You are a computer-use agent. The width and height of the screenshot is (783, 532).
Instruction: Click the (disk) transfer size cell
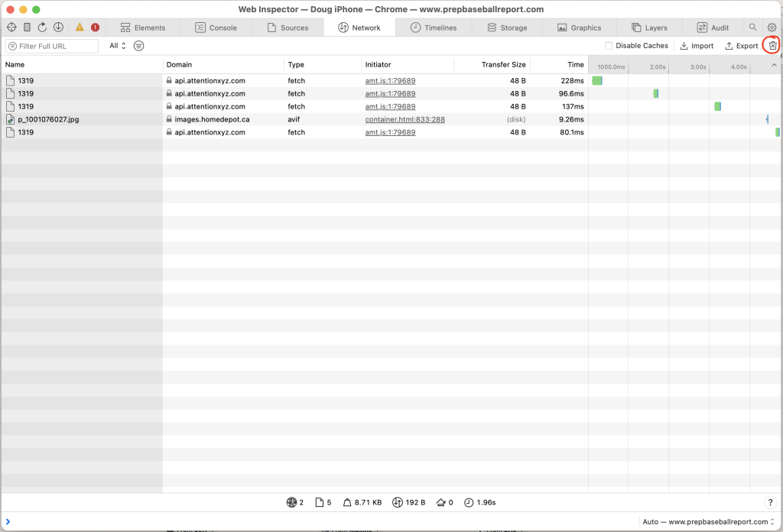516,119
